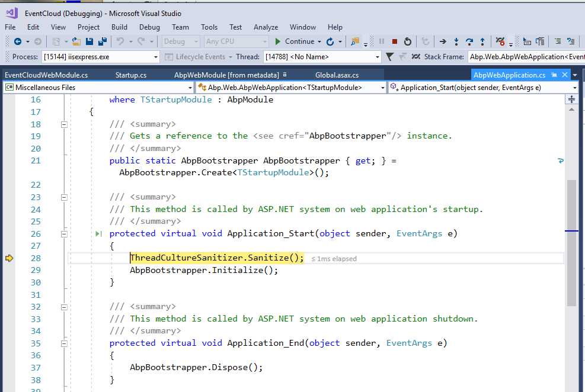Click the IntelliTrace events icon
This screenshot has height=392, width=585.
(x=500, y=41)
